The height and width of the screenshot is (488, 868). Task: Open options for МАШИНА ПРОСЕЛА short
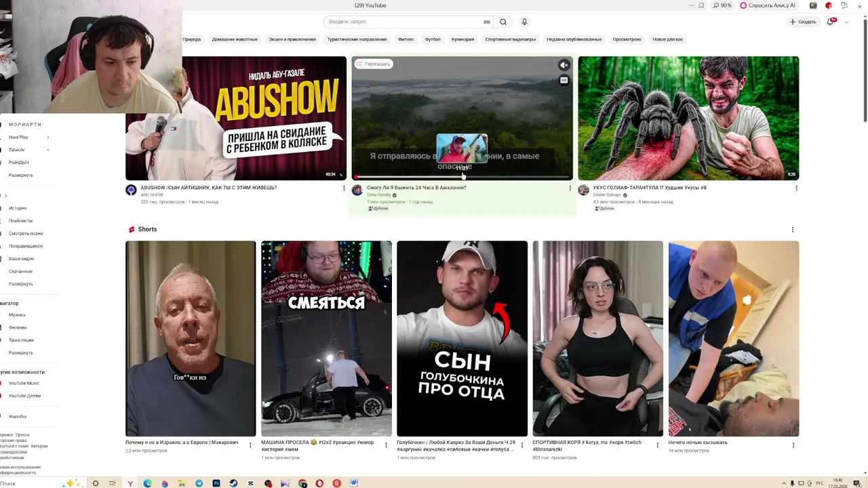[x=387, y=445]
